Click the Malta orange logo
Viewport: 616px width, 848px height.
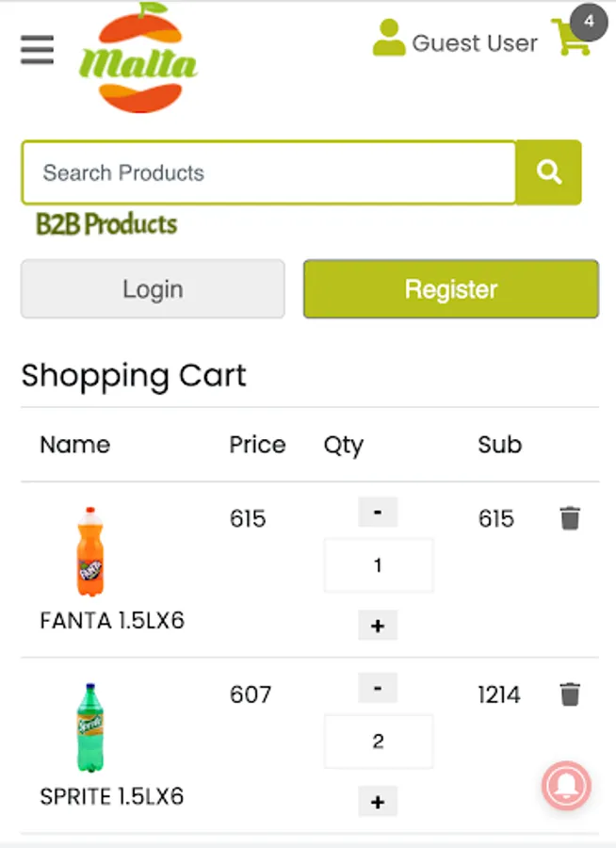pyautogui.click(x=139, y=58)
